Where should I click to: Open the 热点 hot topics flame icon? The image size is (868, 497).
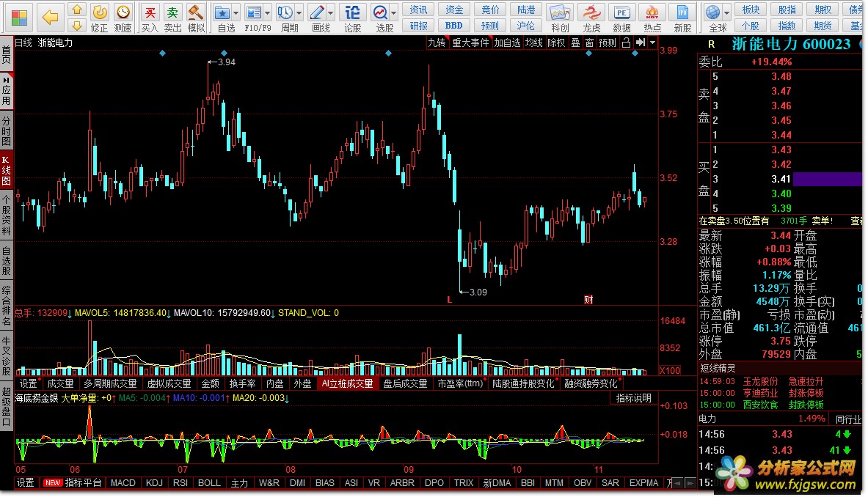coord(652,12)
